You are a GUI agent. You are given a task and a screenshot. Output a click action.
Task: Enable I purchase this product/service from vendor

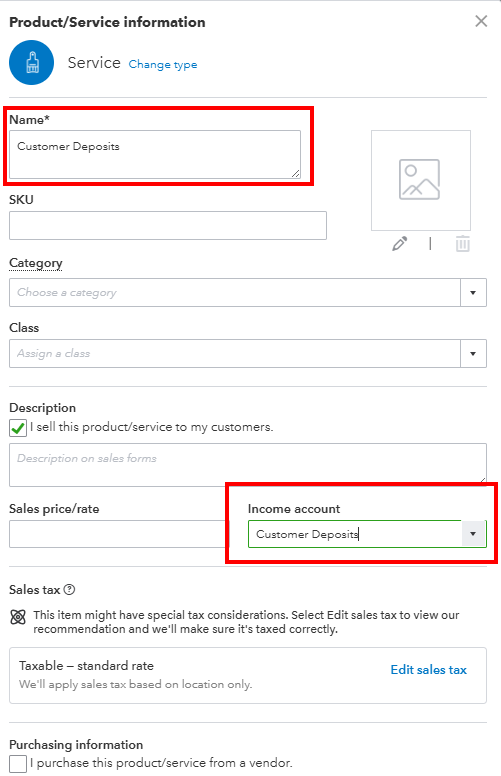click(x=18, y=763)
